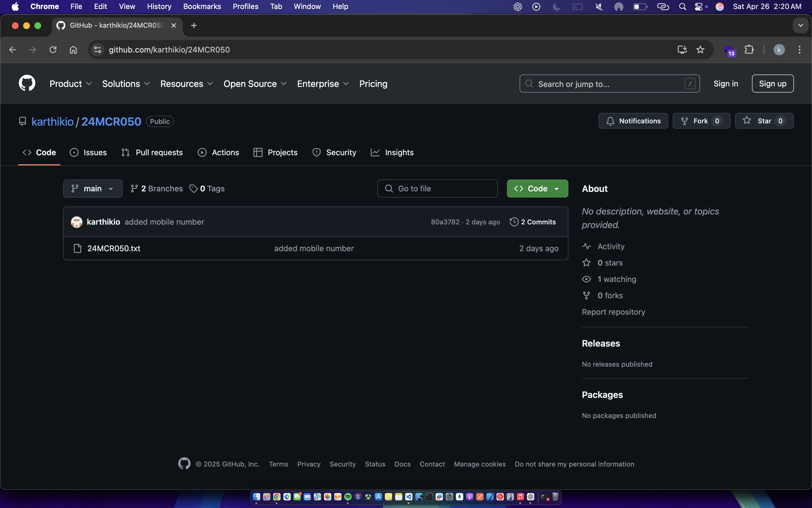812x508 pixels.
Task: Click the Chrome profile avatar 'k'
Action: [x=779, y=50]
